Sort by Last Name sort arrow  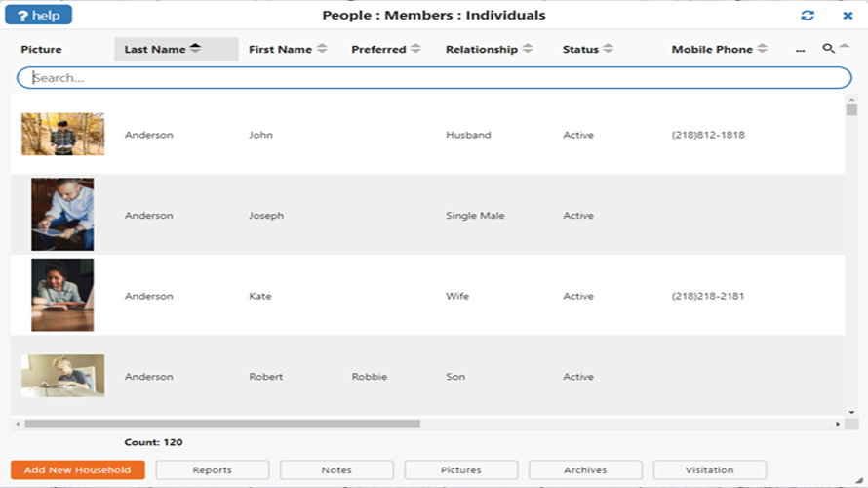[x=195, y=49]
